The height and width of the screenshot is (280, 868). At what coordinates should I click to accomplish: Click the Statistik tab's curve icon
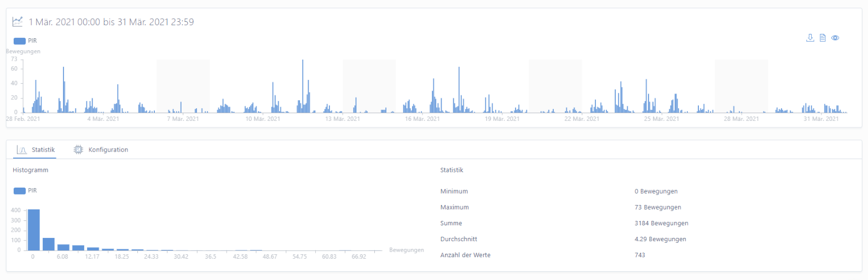pos(22,150)
